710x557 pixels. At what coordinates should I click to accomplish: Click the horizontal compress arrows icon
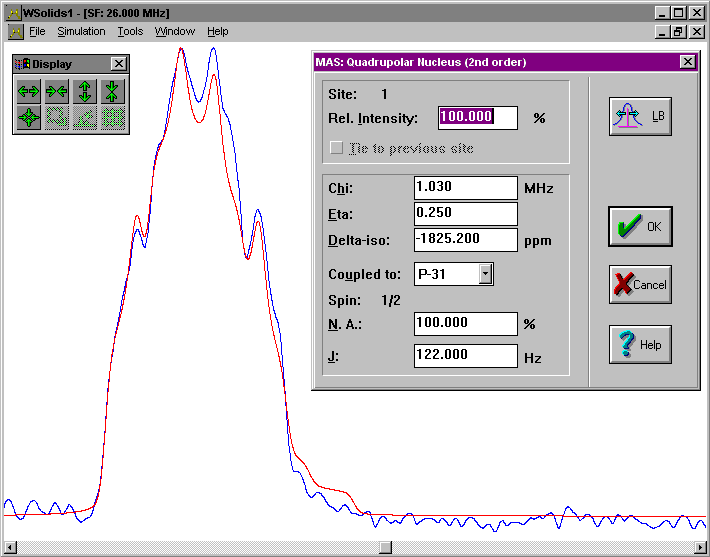coord(56,91)
